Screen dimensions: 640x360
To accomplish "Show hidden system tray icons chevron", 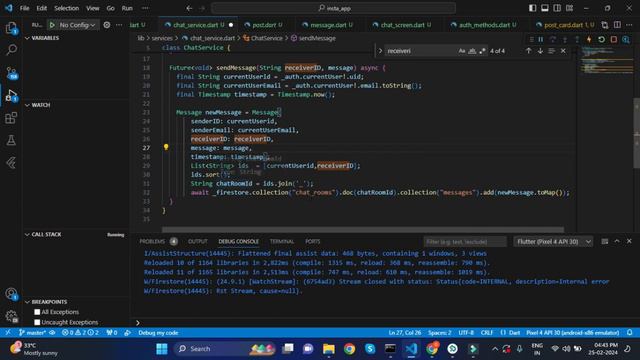I will 495,349.
